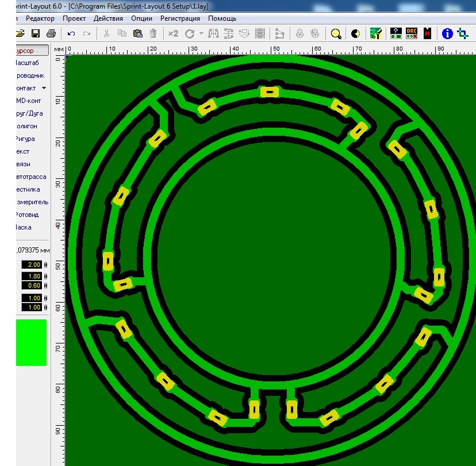Select the Измеритель measure tool
This screenshot has height=466, width=476.
(32, 202)
